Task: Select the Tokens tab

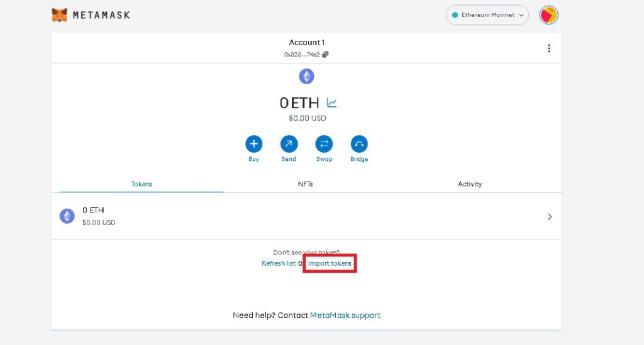Action: (142, 184)
